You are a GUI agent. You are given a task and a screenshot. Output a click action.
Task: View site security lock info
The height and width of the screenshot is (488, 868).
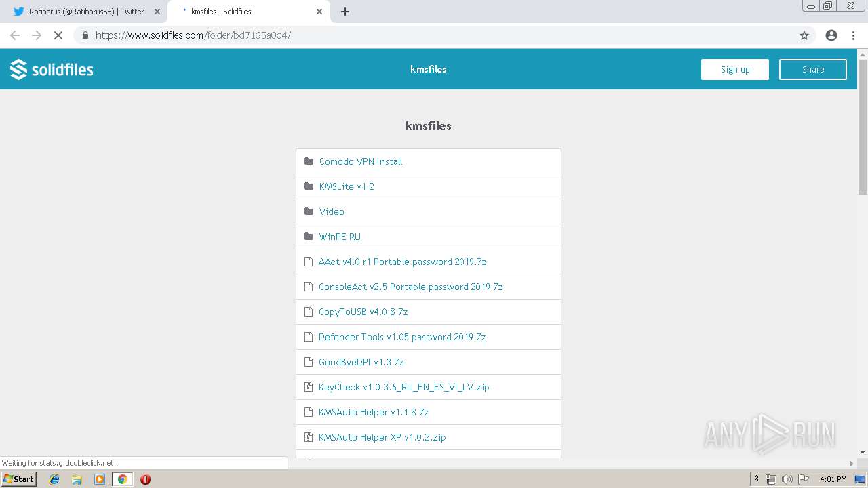tap(85, 35)
